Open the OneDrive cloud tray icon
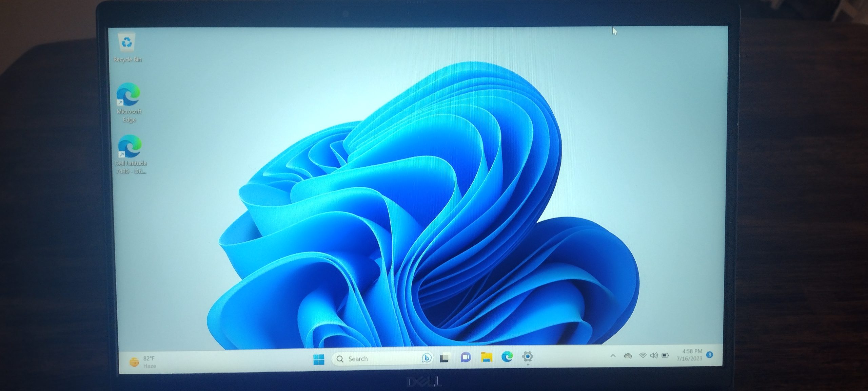 click(x=628, y=356)
